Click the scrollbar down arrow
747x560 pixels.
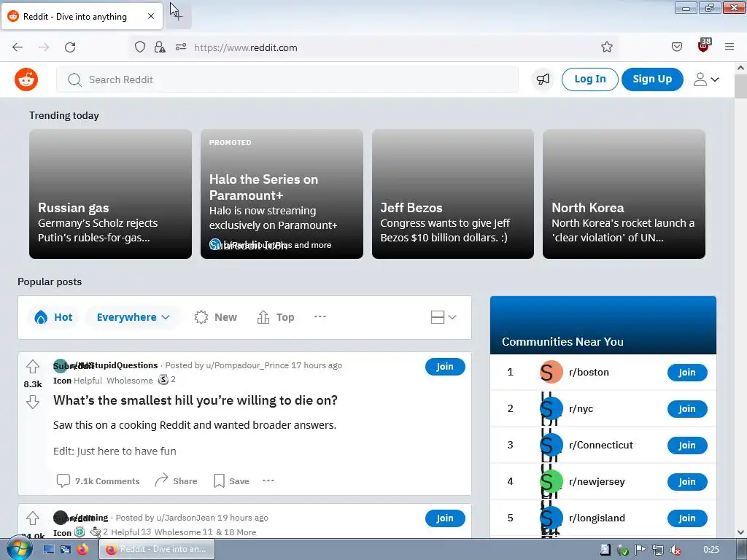740,532
